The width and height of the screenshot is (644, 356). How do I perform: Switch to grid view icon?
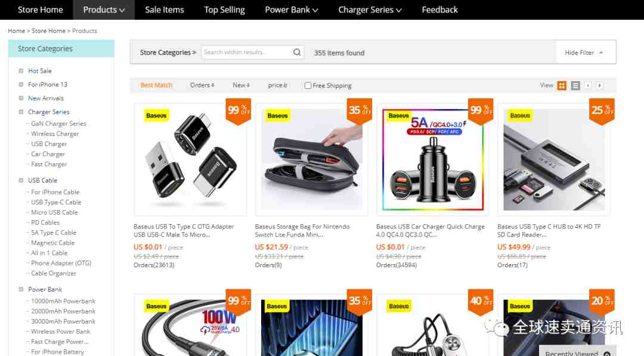[x=562, y=85]
